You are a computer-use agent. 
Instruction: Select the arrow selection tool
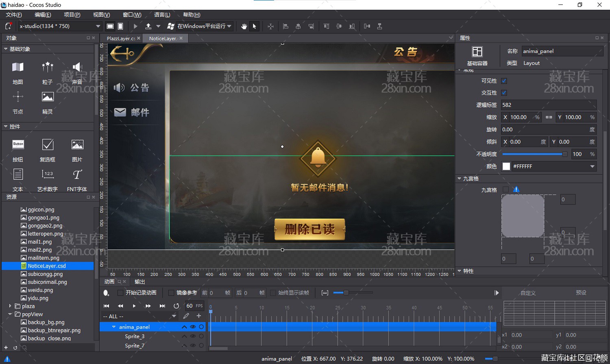[x=255, y=26]
